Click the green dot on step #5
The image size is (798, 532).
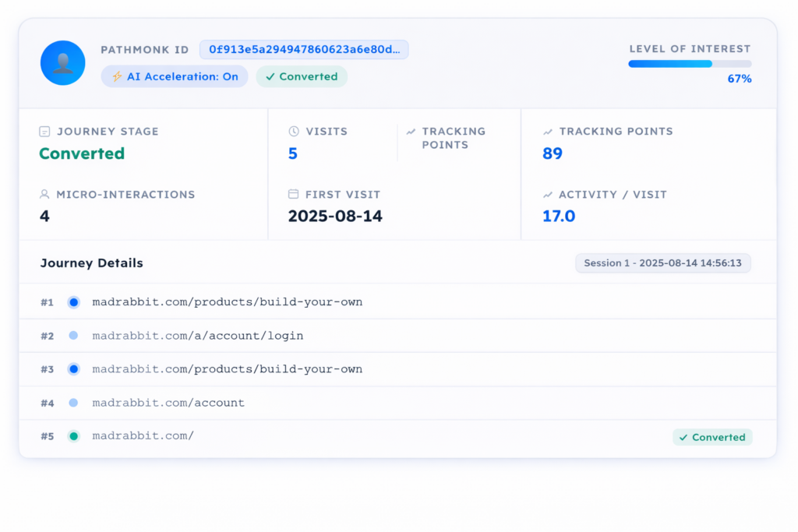coord(74,436)
